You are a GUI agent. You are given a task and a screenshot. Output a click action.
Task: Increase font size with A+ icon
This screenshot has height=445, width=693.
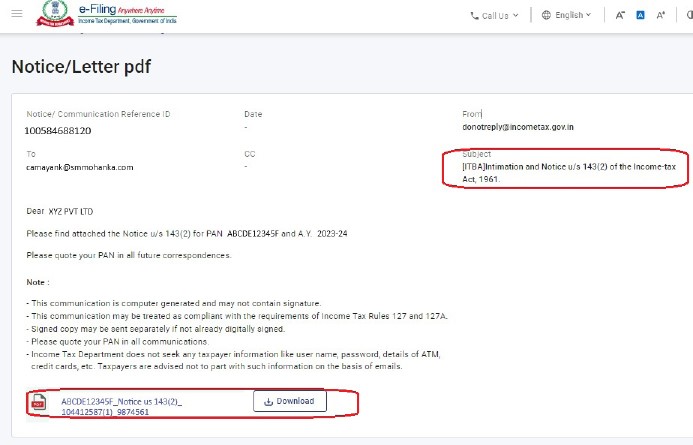[661, 15]
